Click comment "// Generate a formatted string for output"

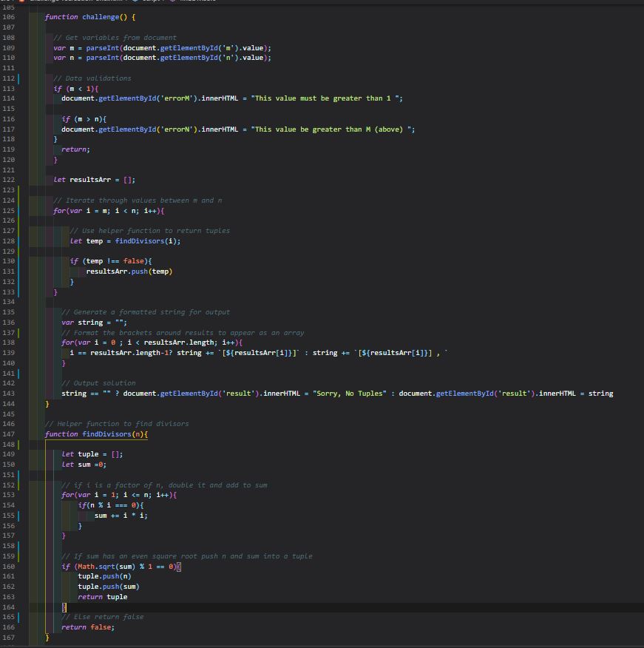coord(146,312)
